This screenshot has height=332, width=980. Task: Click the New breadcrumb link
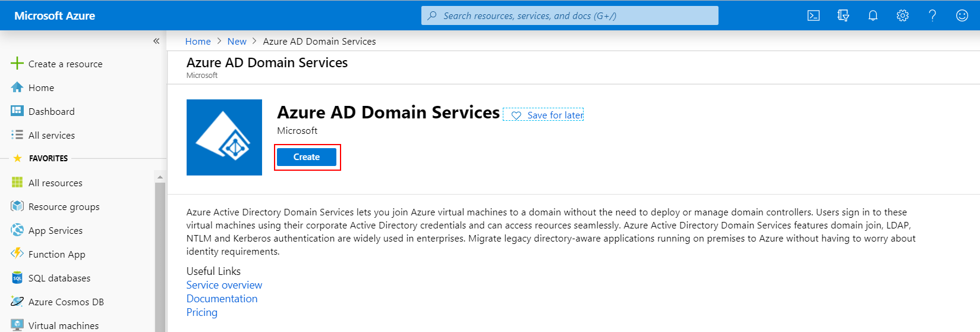[x=237, y=41]
